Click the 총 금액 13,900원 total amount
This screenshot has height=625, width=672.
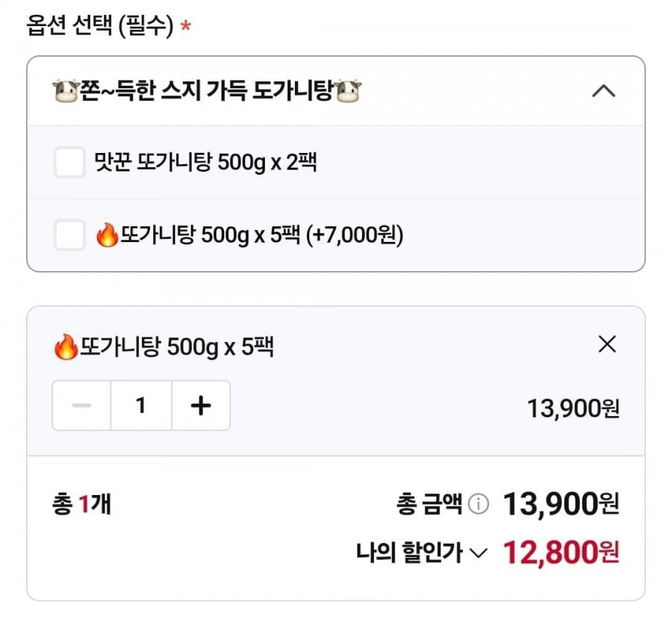click(x=561, y=504)
